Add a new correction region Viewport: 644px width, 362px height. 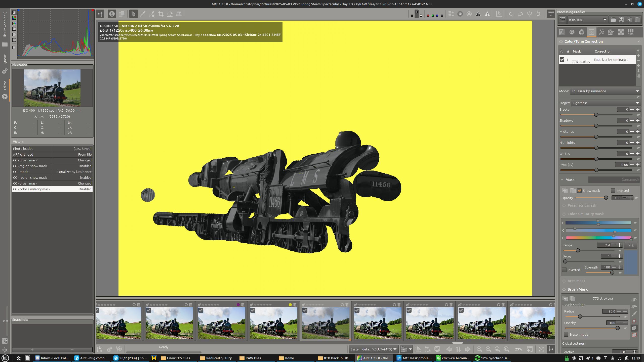[x=638, y=56]
